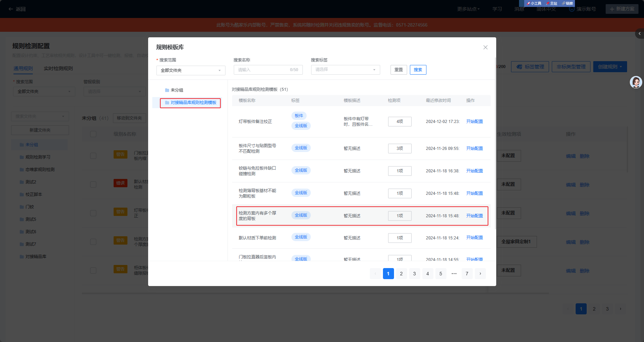Close the 规则模板库 dialog

click(x=485, y=47)
